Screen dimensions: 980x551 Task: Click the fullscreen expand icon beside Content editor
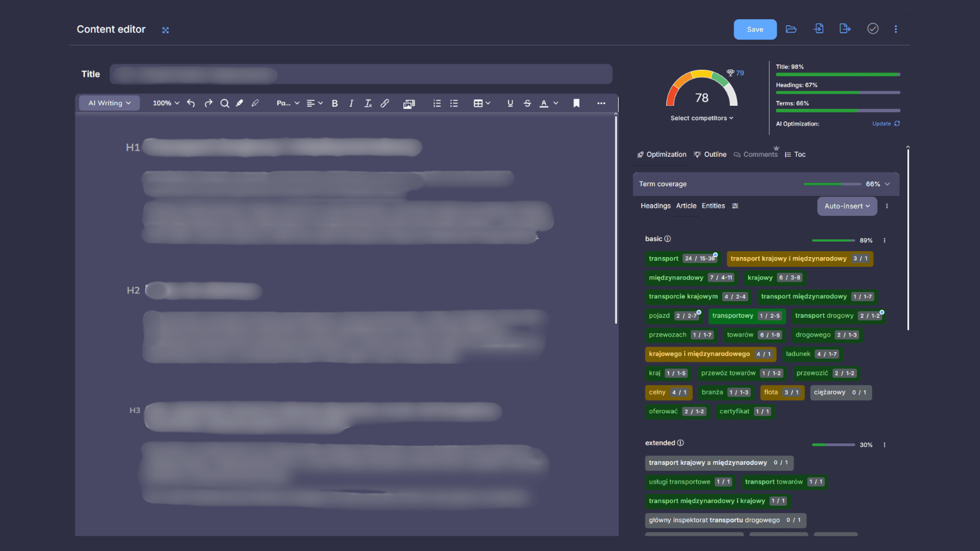coord(165,30)
